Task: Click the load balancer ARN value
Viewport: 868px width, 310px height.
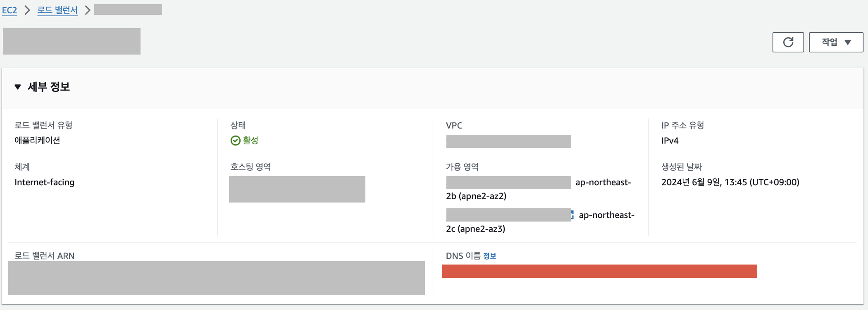Action: [x=217, y=278]
